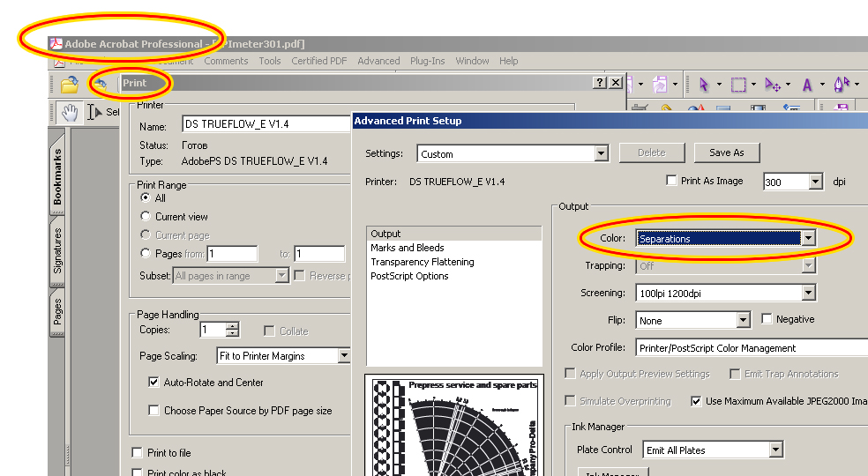
Task: Open Plate Control Emit All Plates dropdown
Action: click(x=775, y=450)
